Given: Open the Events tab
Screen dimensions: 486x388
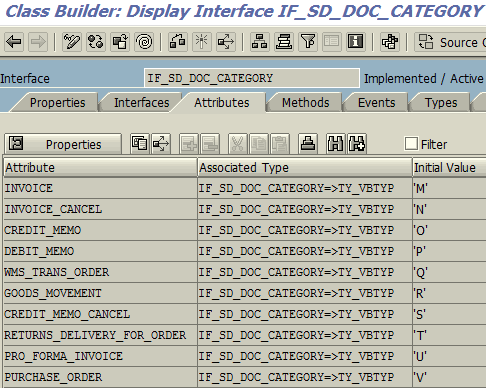Looking at the screenshot, I should click(376, 103).
